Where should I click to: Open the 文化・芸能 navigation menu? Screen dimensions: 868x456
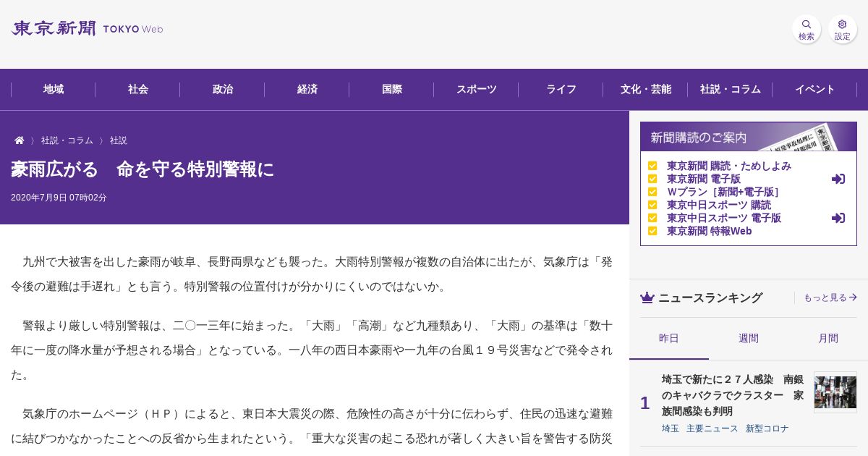tap(646, 89)
